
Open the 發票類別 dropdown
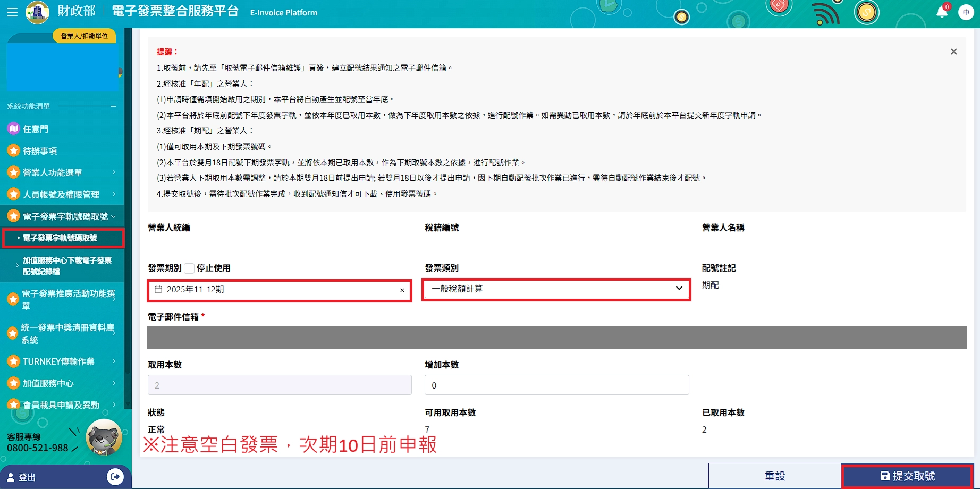556,289
